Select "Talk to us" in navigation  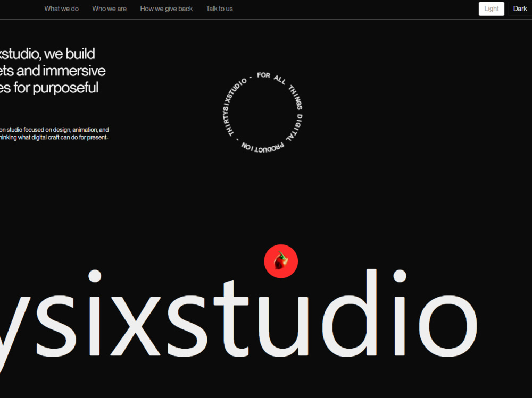pos(219,9)
